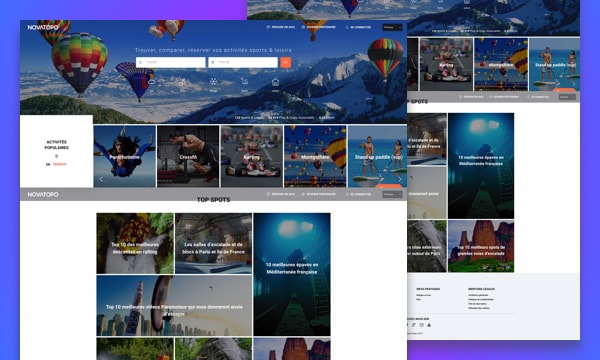Open the Top 10 descentes en rafting card

[135, 243]
